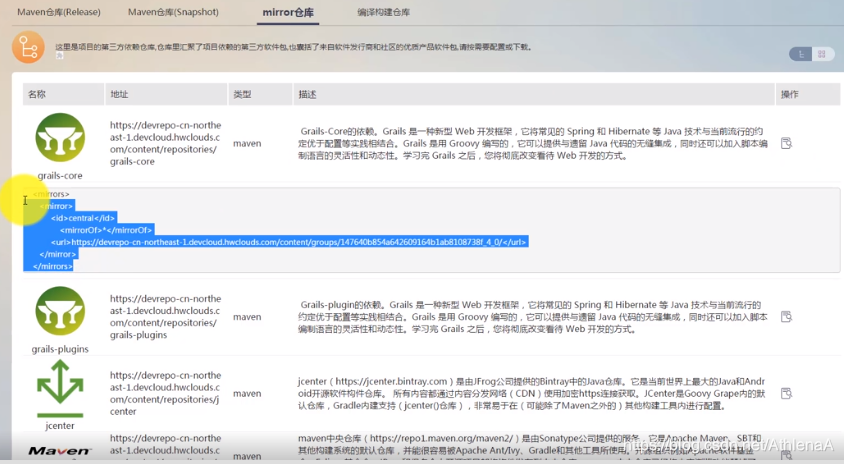Click the orange repository branch icon
The image size is (844, 464).
[x=28, y=47]
